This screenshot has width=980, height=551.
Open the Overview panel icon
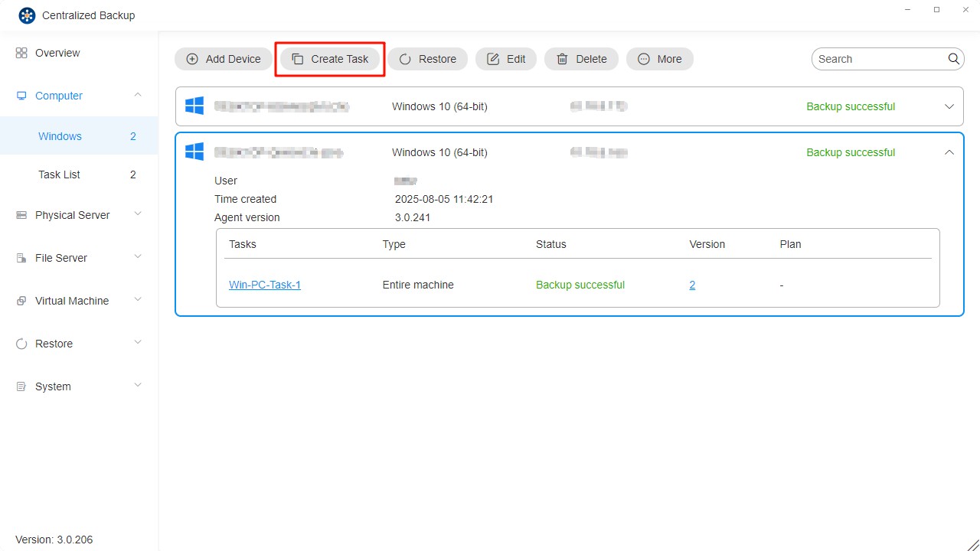point(21,53)
